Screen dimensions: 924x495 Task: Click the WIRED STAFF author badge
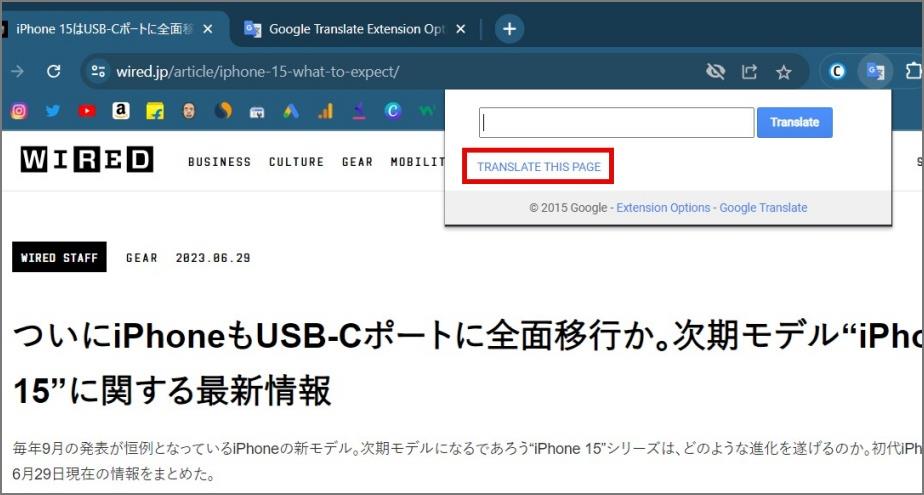coord(59,257)
